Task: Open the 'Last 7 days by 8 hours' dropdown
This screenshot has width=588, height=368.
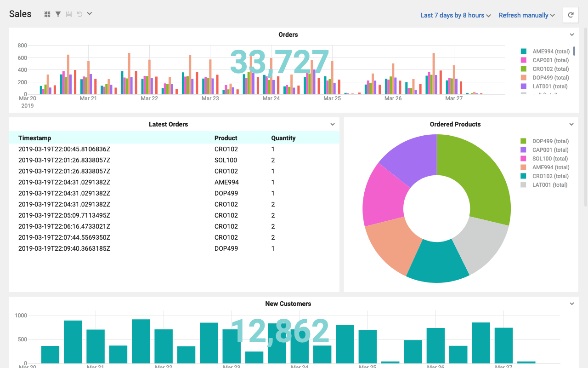Action: click(x=455, y=15)
